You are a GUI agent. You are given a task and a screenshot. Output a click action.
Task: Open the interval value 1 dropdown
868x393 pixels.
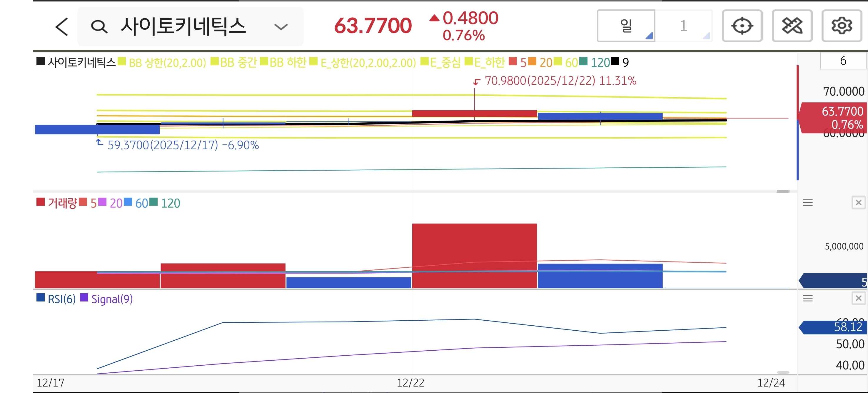click(x=684, y=26)
